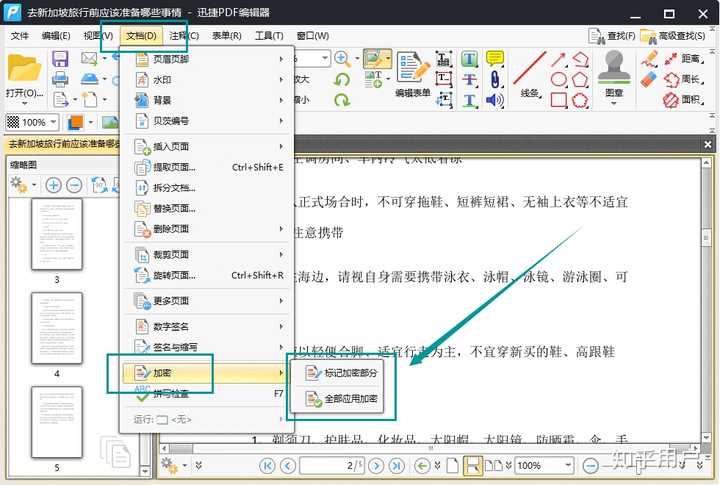This screenshot has height=485, width=720.
Task: Open the 窗口(W) menu
Action: [313, 36]
